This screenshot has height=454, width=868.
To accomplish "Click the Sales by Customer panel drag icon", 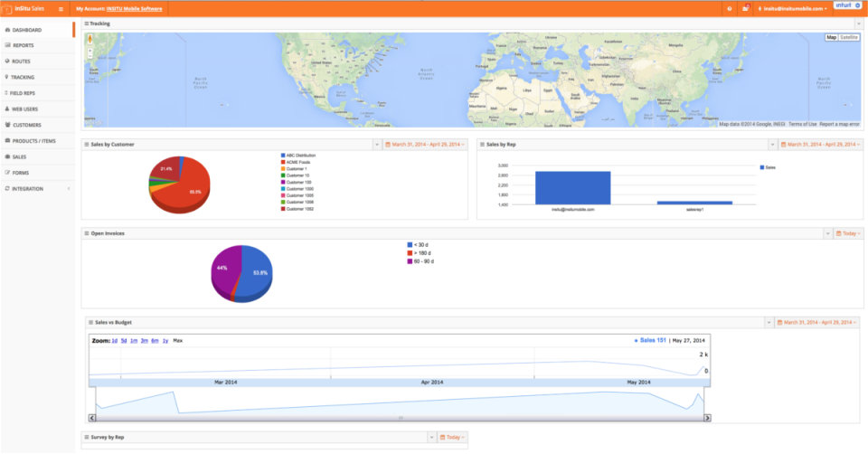I will click(87, 145).
